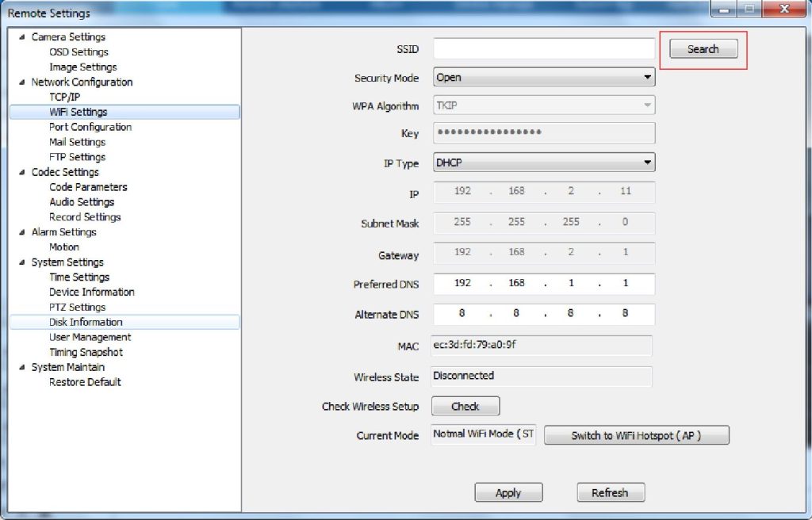
Task: Refresh the current WiFi settings
Action: (611, 492)
